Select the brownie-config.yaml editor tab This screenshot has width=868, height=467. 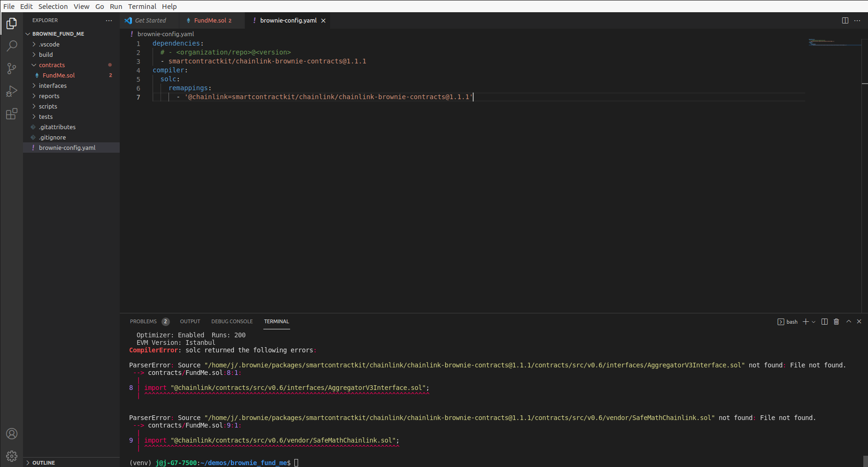[x=287, y=21]
